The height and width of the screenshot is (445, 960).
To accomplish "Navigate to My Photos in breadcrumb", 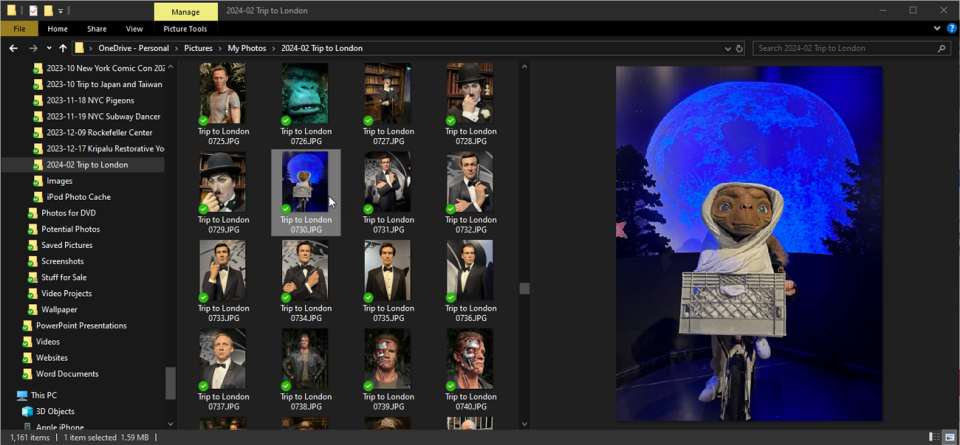I will coord(246,48).
